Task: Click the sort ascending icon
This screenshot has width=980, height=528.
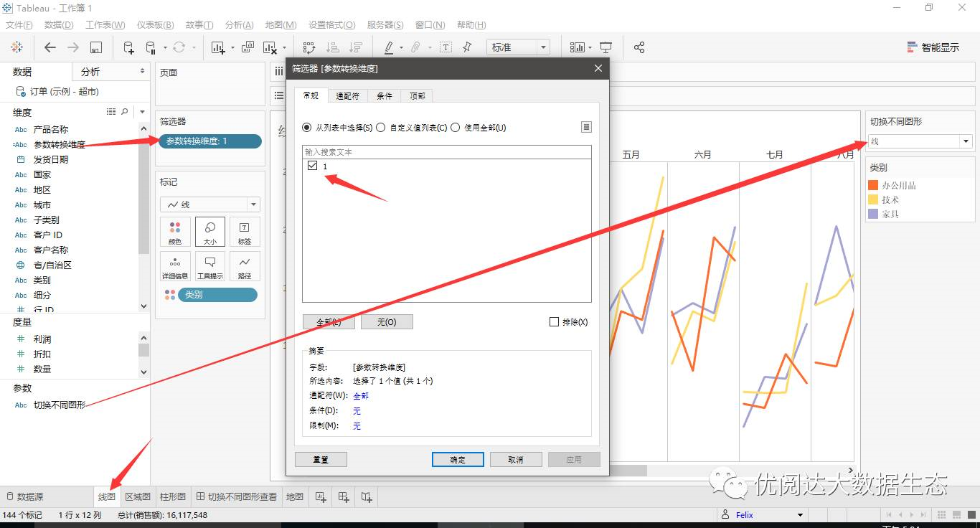Action: pos(332,47)
